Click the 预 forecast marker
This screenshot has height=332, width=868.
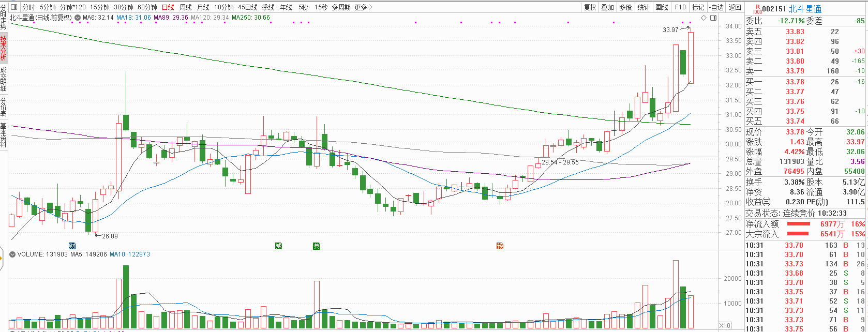point(500,246)
